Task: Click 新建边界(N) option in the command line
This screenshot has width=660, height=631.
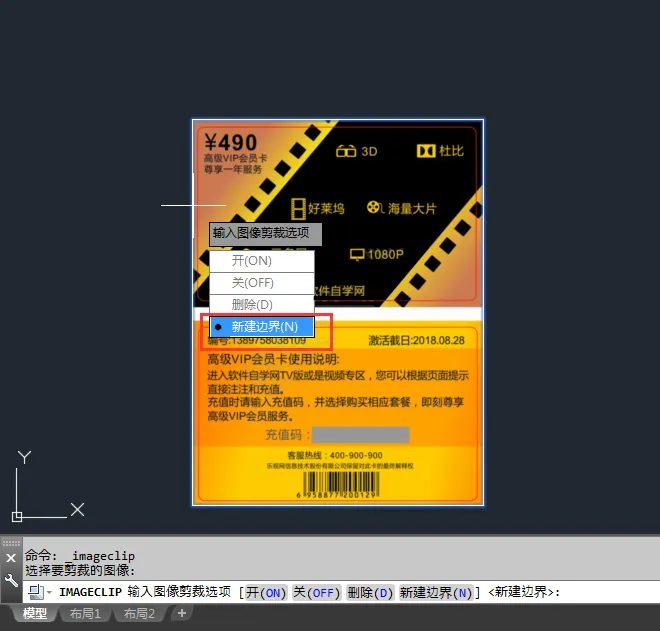Action: 436,593
